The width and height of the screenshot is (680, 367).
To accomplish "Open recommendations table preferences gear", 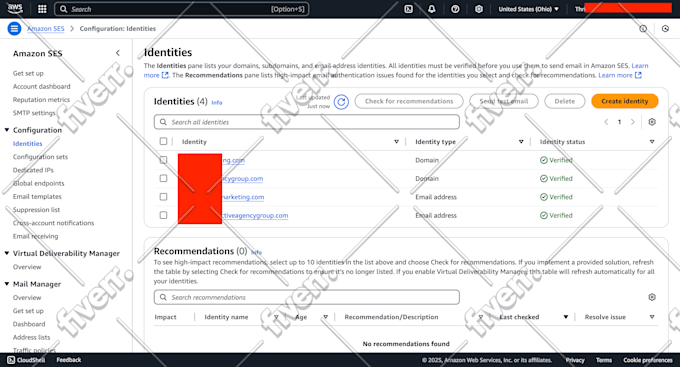I will 652,297.
